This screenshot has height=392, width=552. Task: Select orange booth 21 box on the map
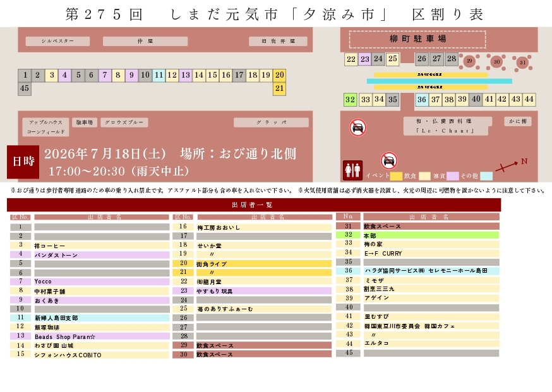click(280, 88)
